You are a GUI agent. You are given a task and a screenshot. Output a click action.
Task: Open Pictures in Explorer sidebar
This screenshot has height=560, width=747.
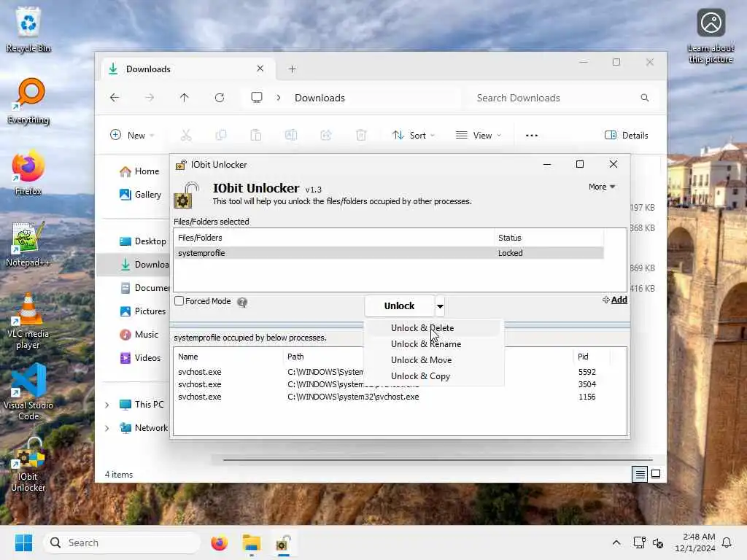(142, 311)
